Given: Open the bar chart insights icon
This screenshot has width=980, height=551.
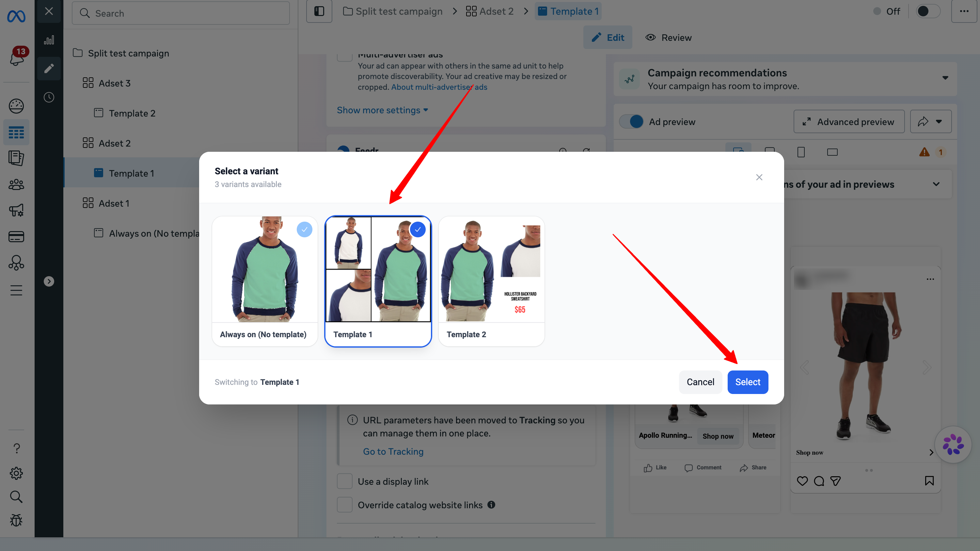Looking at the screenshot, I should pos(49,40).
